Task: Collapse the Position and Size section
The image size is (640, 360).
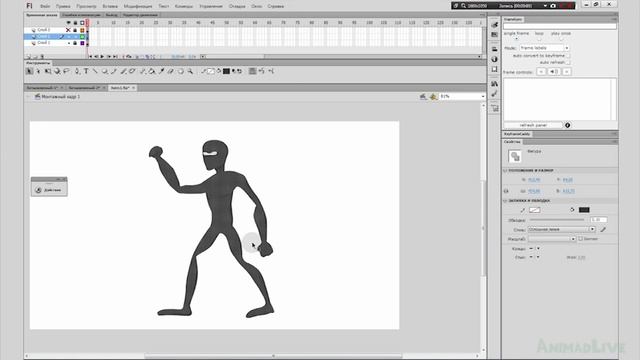Action: 505,171
